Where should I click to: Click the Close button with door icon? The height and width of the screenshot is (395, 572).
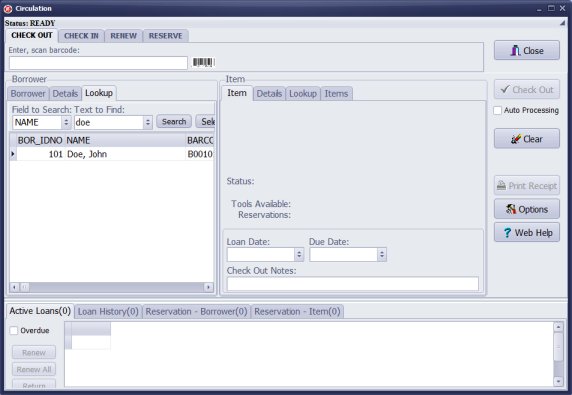click(x=527, y=50)
